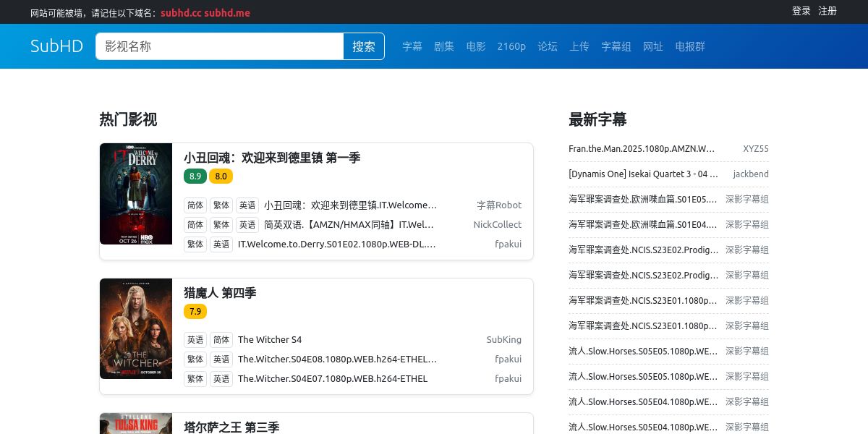Open the 字幕组 nav item
Screen dimensions: 868x434
(x=616, y=46)
